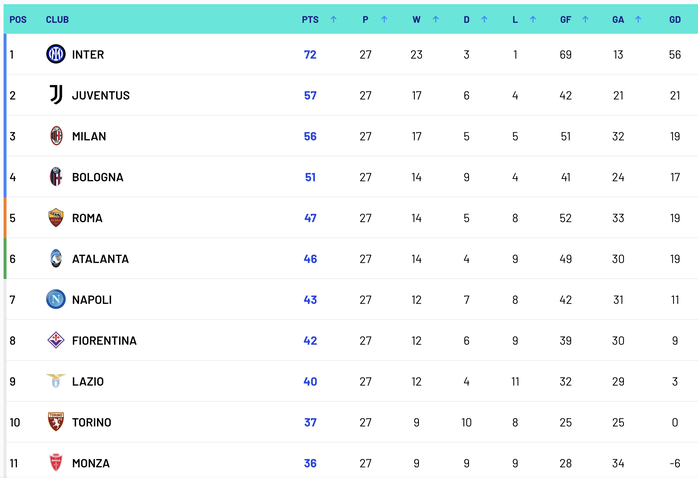Sort the table by PTS arrow
Screen dimensions: 698x478
pos(333,20)
